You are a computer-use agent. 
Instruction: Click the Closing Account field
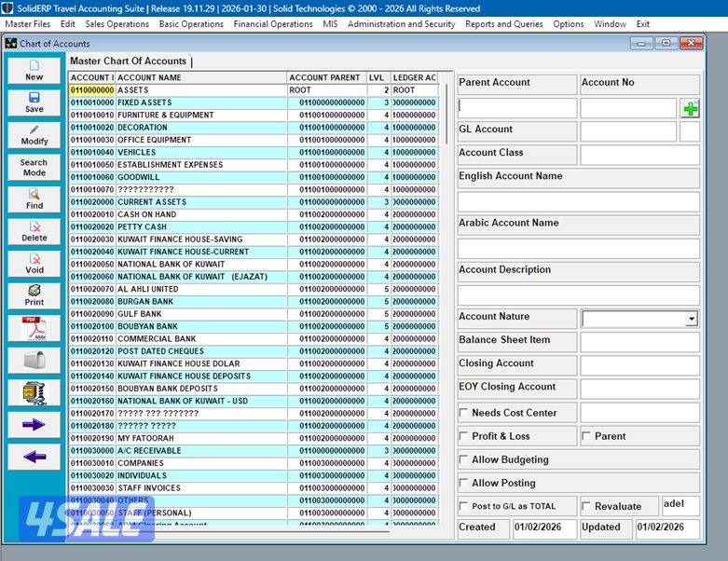639,365
